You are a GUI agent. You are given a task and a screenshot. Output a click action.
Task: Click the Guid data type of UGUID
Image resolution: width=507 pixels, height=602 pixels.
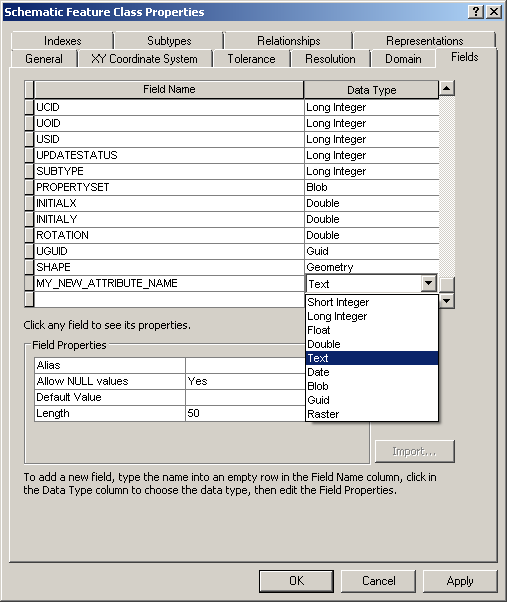point(372,251)
